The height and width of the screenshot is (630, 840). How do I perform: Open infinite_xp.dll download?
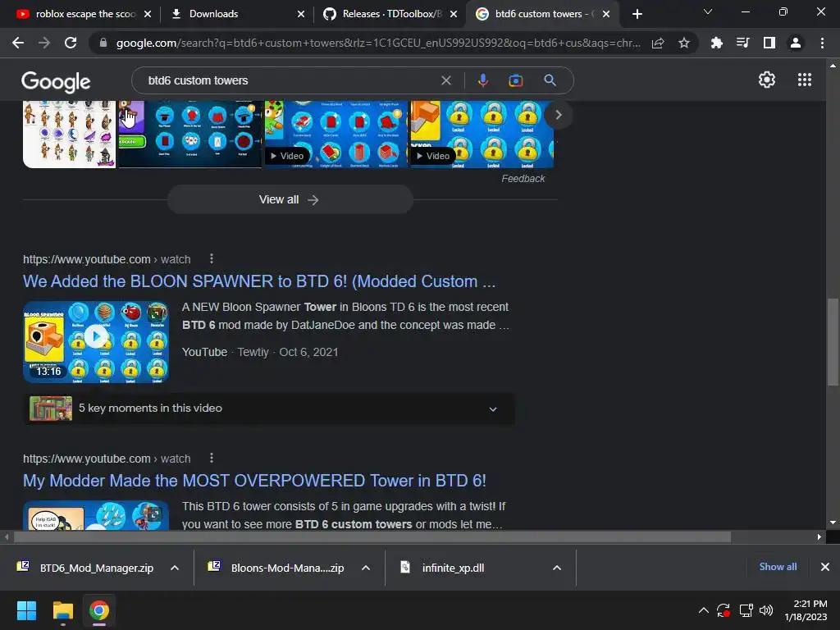pos(444,568)
